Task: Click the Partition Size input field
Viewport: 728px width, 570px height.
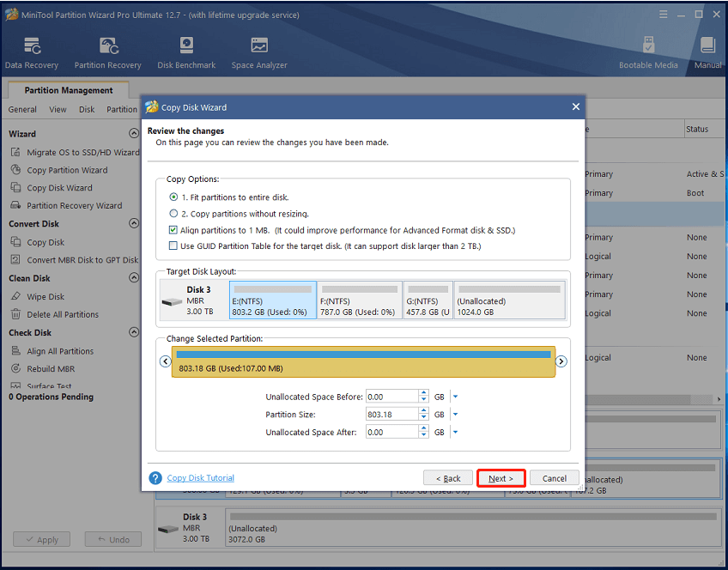Action: pos(392,415)
